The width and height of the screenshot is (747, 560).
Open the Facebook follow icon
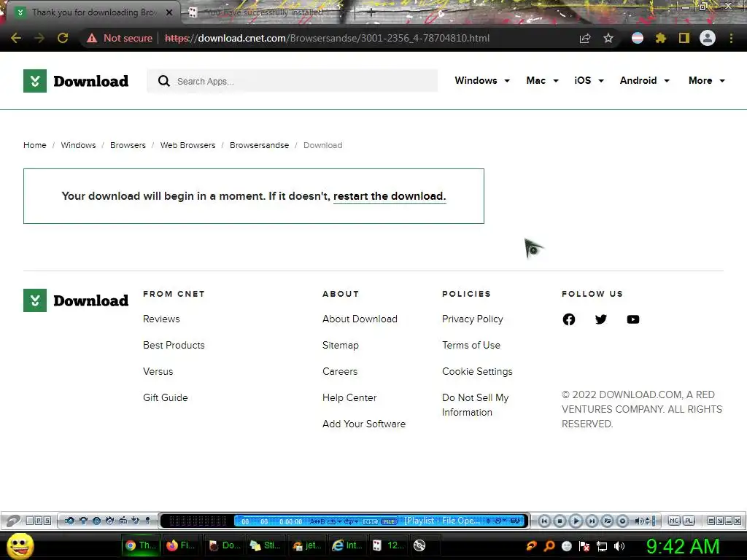click(x=569, y=319)
